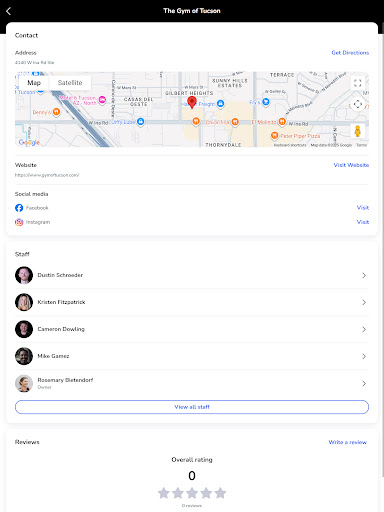
Task: Expand Dustin Schroeder row chevron
Action: click(x=364, y=275)
